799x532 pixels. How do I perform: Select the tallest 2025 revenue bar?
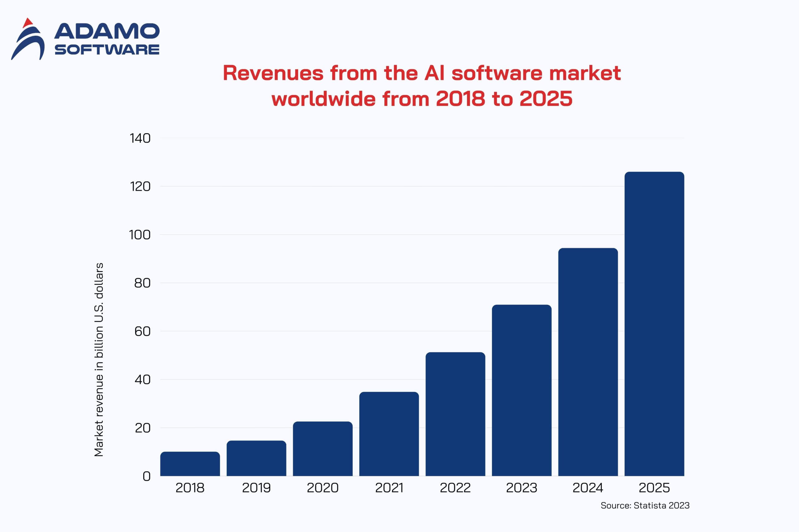click(x=654, y=324)
